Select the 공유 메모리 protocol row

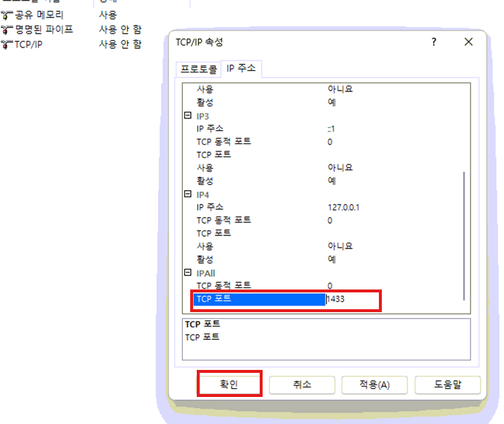pyautogui.click(x=72, y=15)
